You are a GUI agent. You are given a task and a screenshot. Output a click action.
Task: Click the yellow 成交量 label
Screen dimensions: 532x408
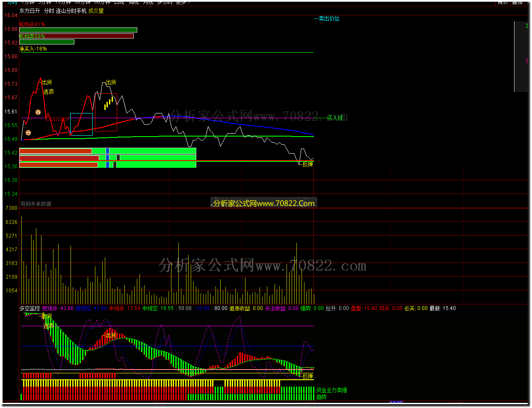click(96, 11)
